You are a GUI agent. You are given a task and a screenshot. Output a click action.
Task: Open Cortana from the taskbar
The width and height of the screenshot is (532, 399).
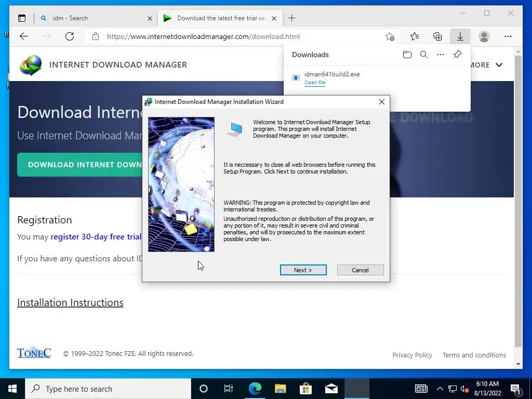point(204,389)
